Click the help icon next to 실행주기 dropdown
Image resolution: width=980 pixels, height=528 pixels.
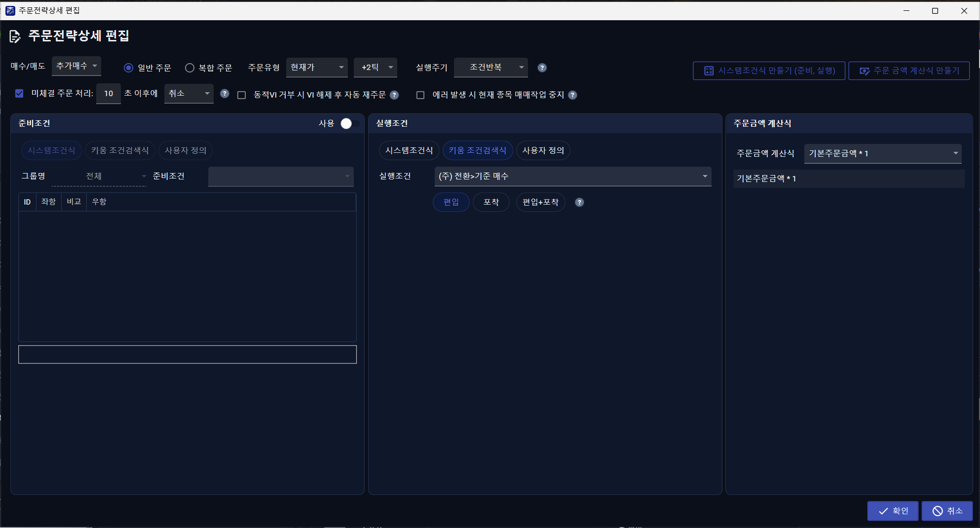click(x=542, y=68)
